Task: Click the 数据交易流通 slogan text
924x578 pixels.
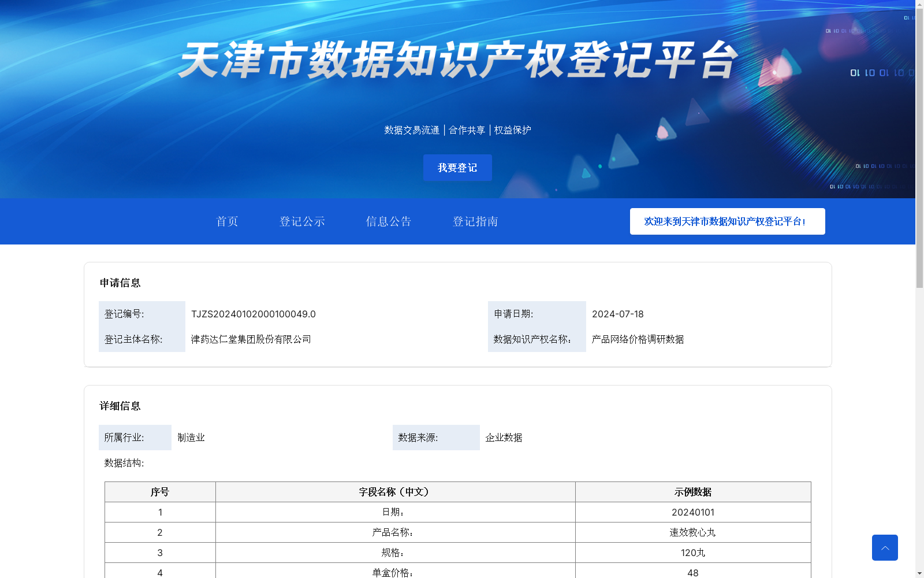Action: point(412,130)
